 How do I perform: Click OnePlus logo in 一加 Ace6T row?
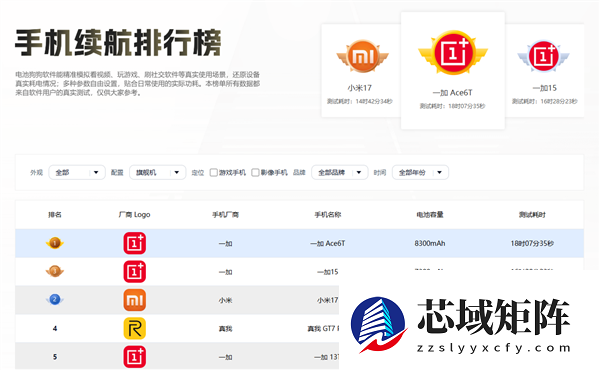click(x=135, y=243)
